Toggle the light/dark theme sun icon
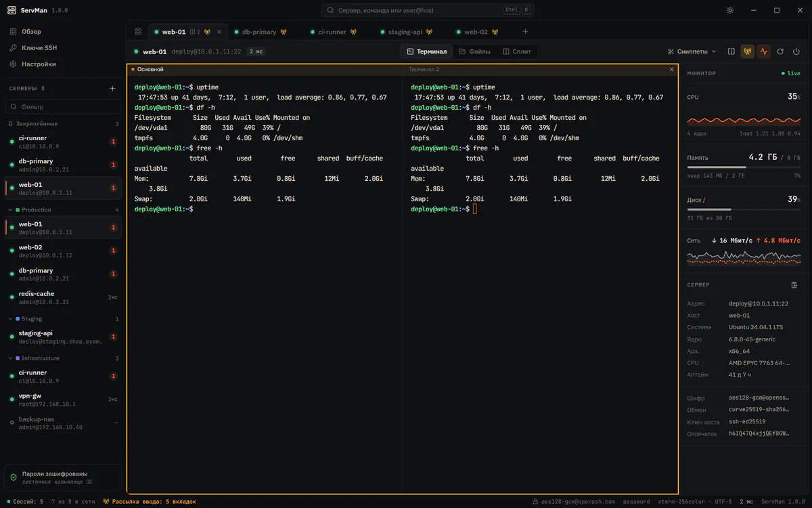Screen dimensions: 812x508 [x=729, y=10]
